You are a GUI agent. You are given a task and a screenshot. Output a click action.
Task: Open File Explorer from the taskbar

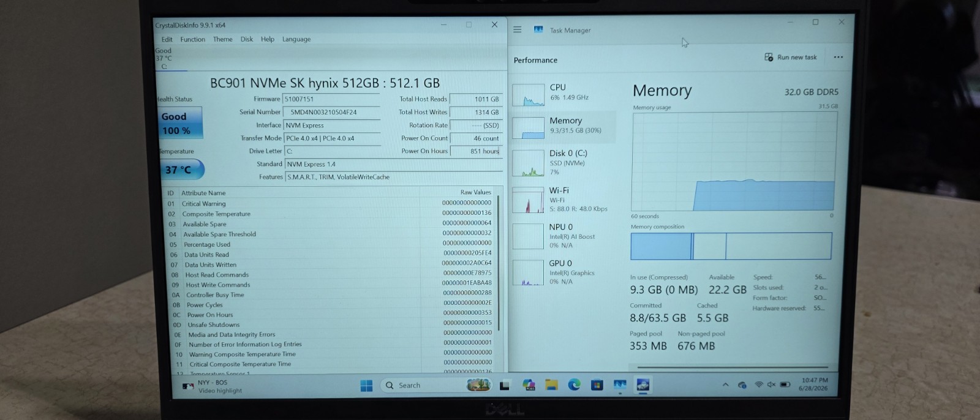coord(551,385)
